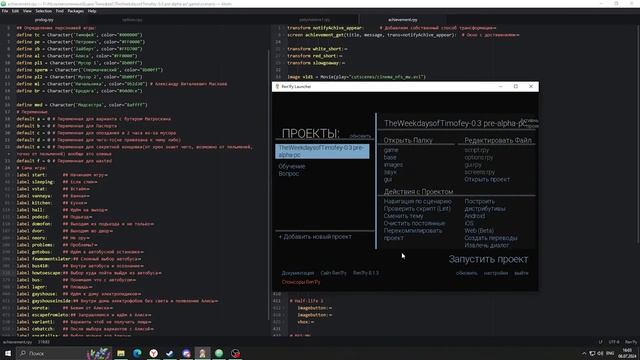Open the Edit menu in Atom
Screen dimensions: 640x360
click(x=15, y=11)
